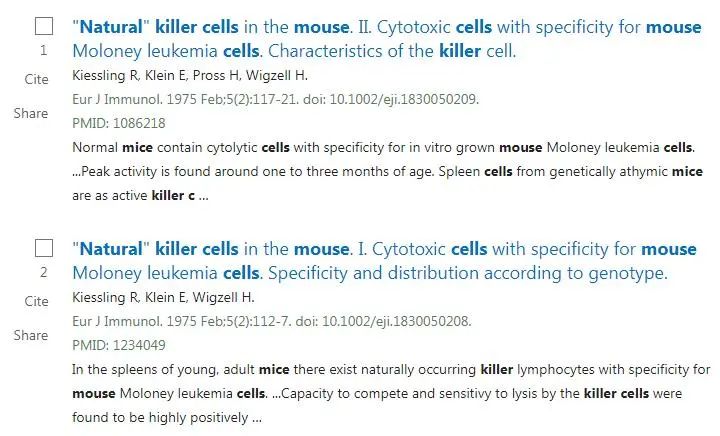
Task: Click the result number 1 label
Action: [44, 50]
